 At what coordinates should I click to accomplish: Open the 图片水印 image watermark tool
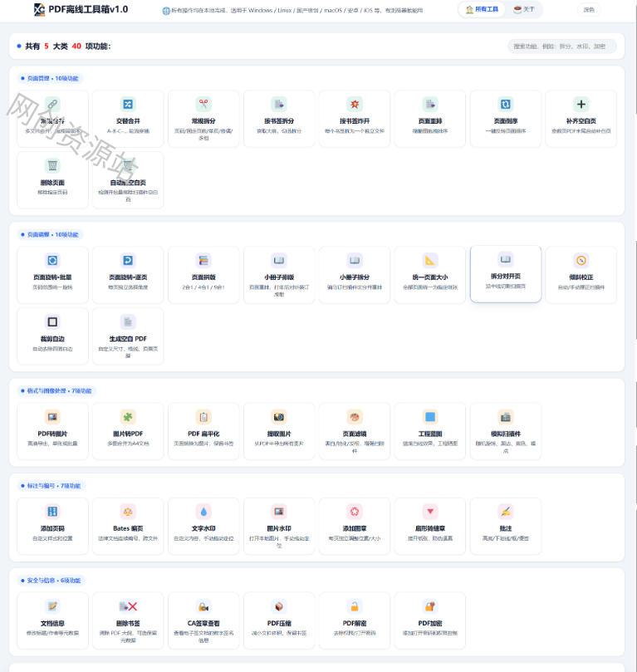(x=279, y=527)
